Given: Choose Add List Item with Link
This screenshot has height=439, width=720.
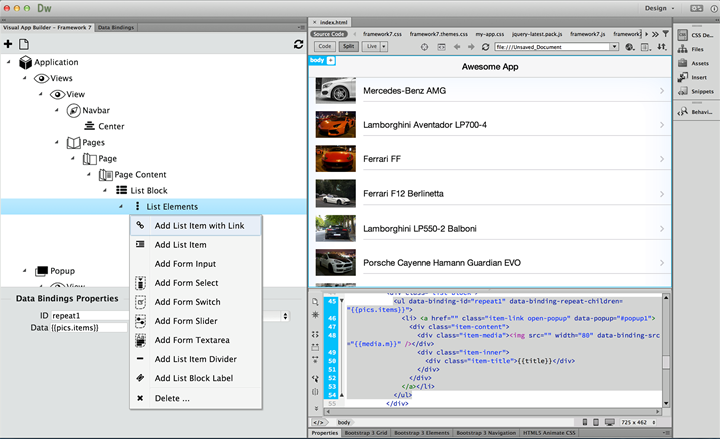Looking at the screenshot, I should pos(196,225).
